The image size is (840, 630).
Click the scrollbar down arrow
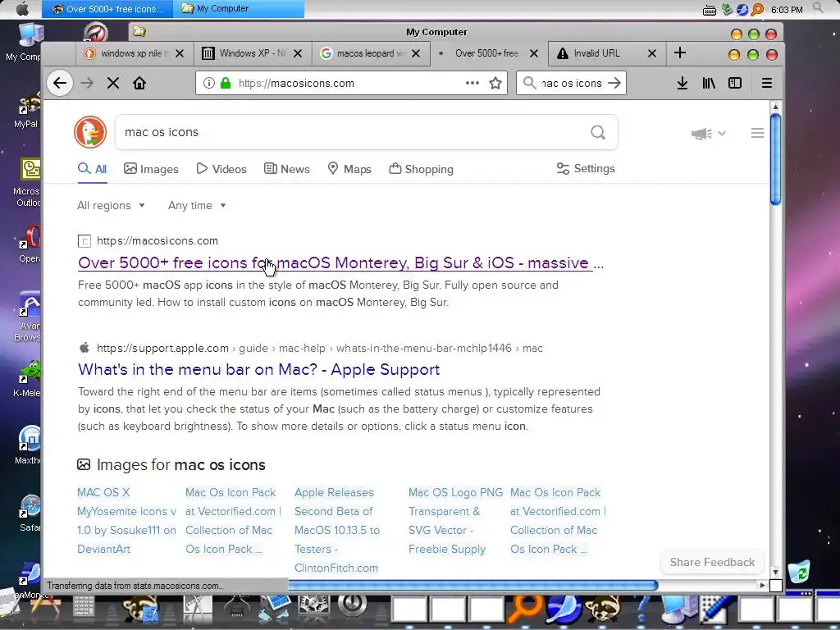775,572
